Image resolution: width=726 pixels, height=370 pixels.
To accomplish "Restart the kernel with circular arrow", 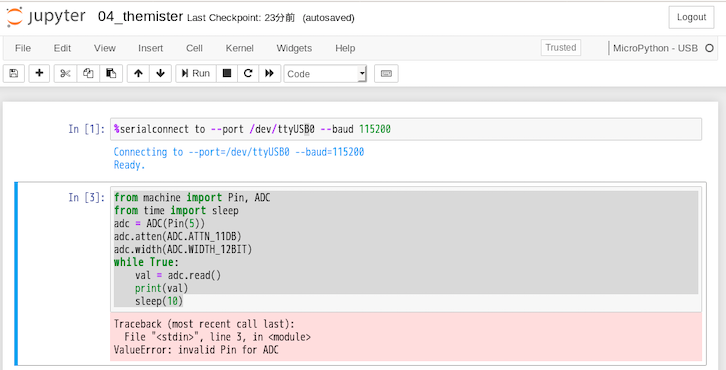I will pos(248,73).
